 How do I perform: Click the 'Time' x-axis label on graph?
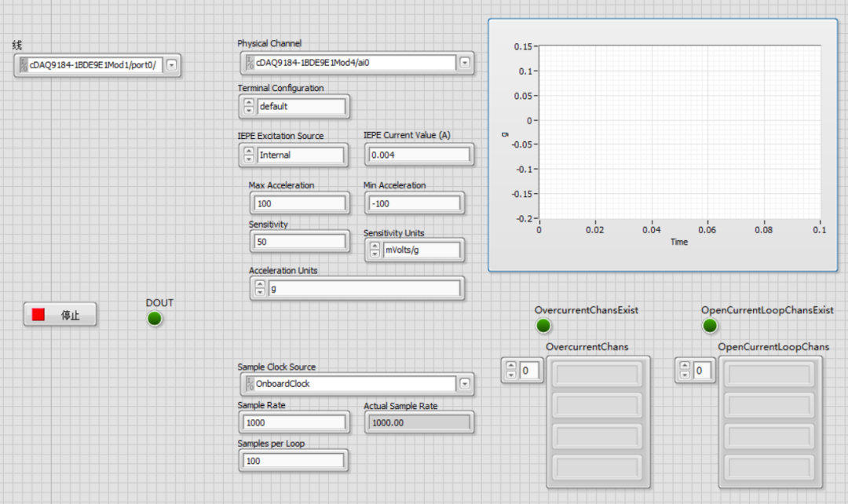pos(679,242)
